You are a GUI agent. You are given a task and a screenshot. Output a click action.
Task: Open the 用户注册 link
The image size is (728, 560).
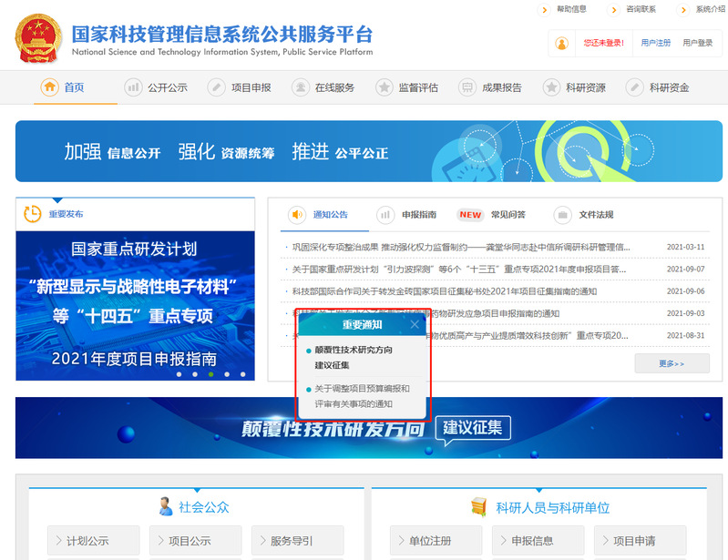pos(655,43)
